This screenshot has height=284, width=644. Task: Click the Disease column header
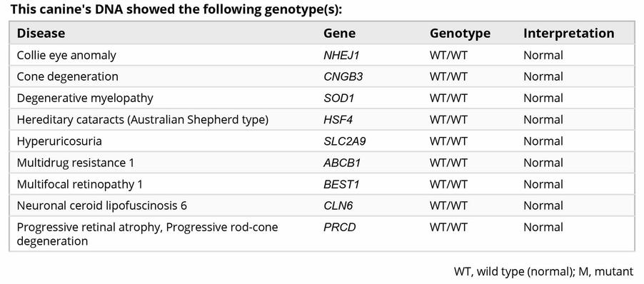pos(41,34)
